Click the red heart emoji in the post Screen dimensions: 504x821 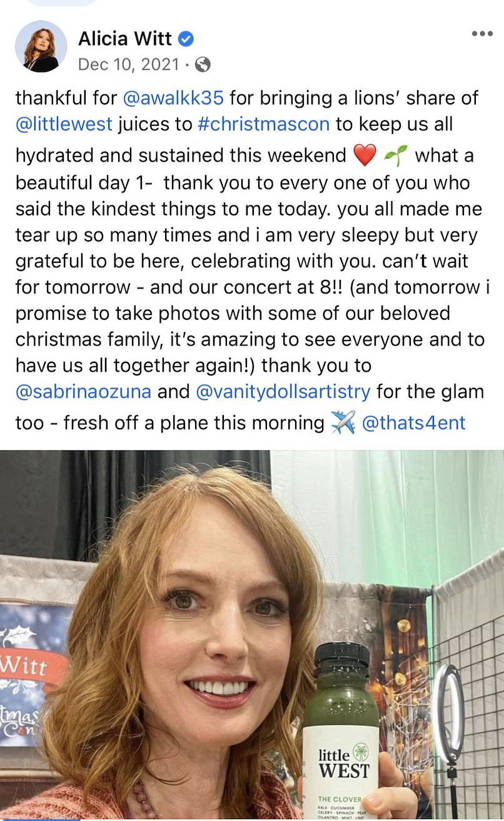(365, 155)
